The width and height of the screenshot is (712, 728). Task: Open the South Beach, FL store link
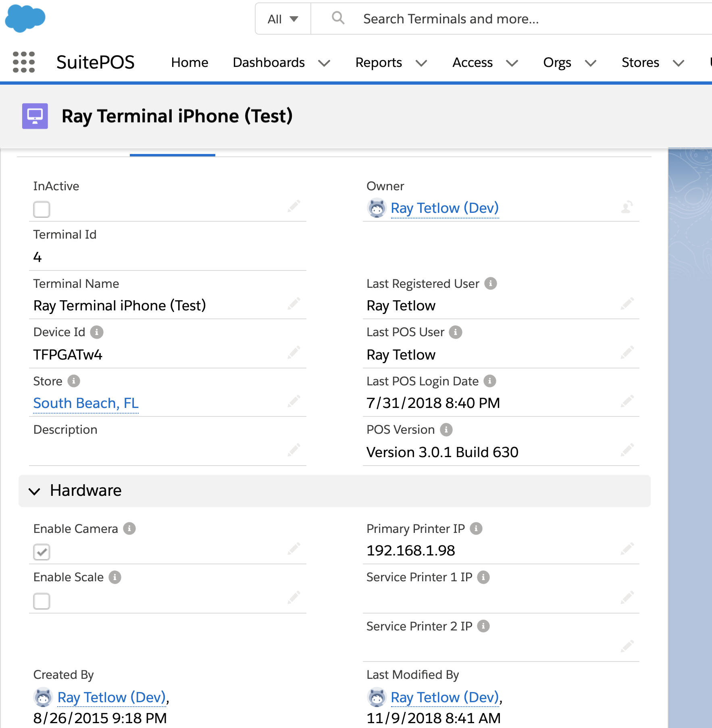pos(86,403)
